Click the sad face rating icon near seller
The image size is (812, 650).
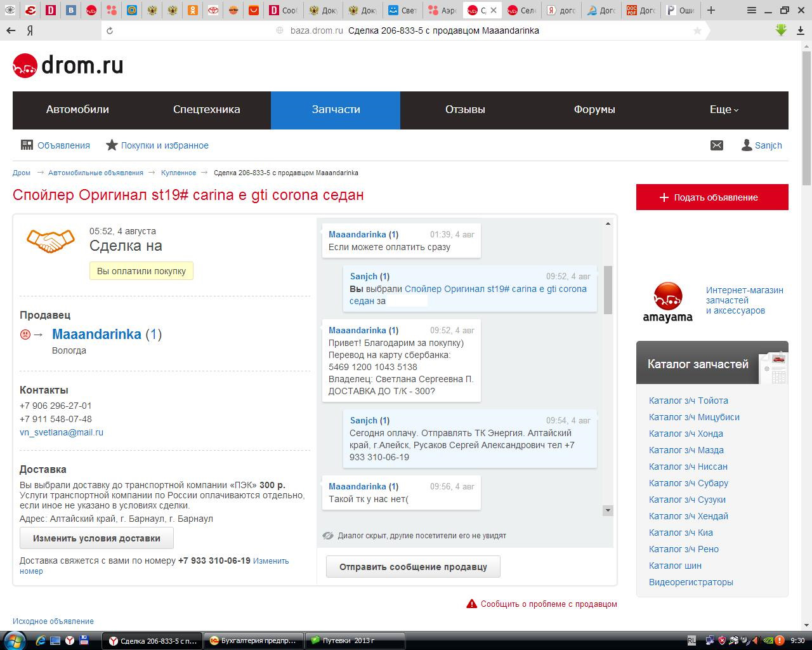[25, 334]
